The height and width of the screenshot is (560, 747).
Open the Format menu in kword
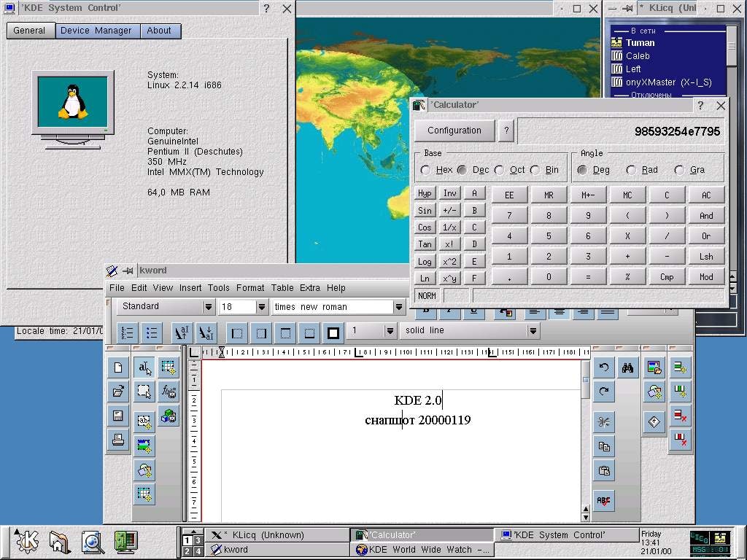(x=250, y=287)
